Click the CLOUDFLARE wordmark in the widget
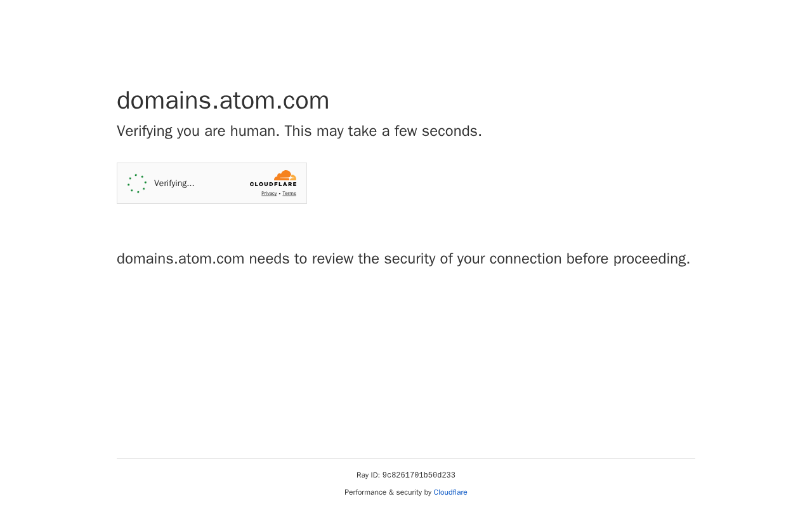This screenshot has width=812, height=508. (273, 185)
